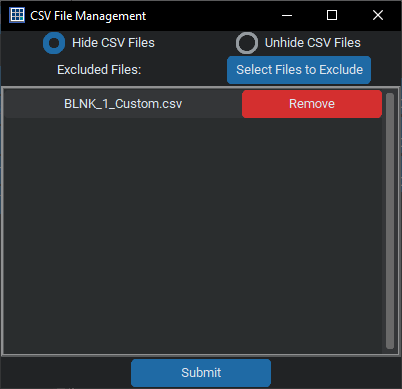The width and height of the screenshot is (402, 389).
Task: Click the blank space between the two radio options
Action: coord(195,43)
